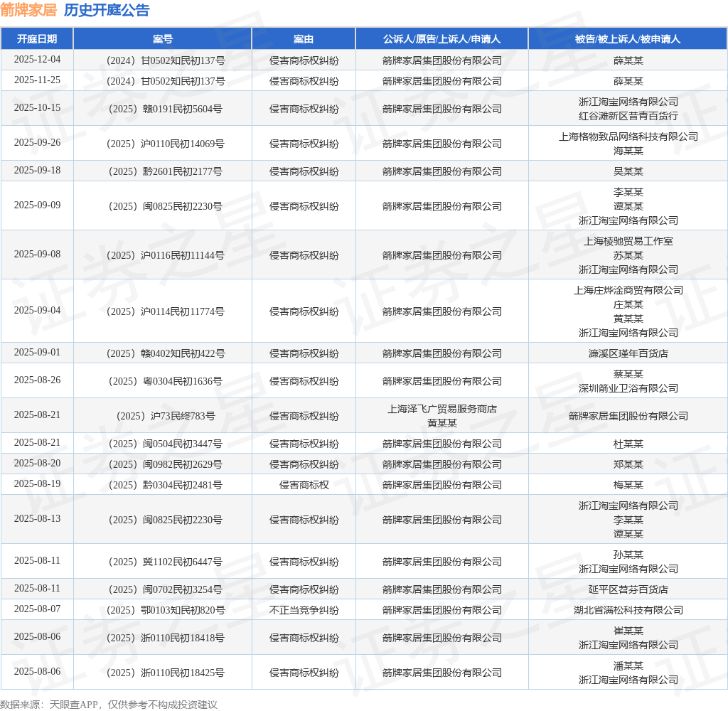Click the 历史开庭公告 heading
728x711 pixels.
pyautogui.click(x=107, y=10)
